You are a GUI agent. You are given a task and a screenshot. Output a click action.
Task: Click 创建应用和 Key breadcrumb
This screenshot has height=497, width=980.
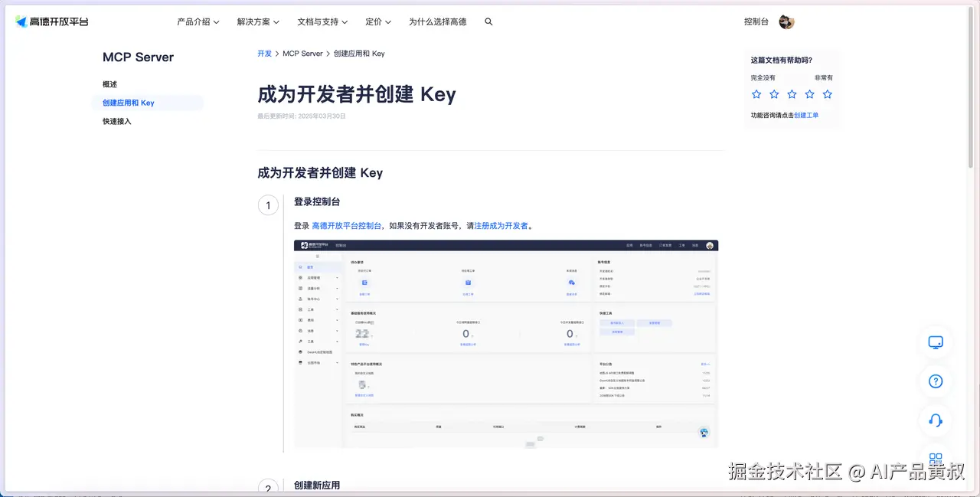point(359,54)
